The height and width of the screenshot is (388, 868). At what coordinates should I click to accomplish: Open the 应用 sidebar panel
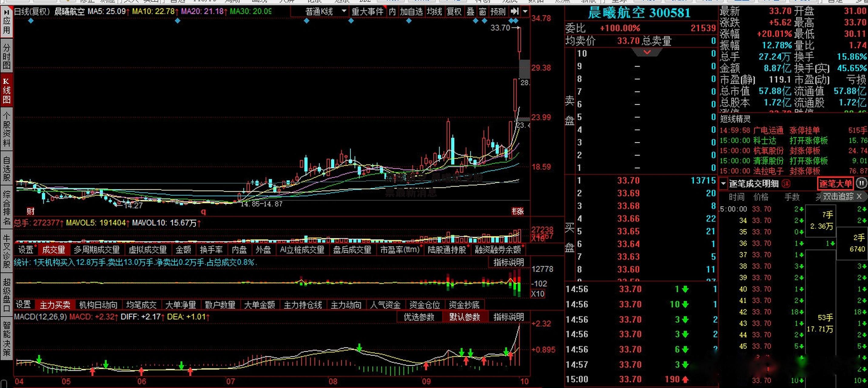[x=6, y=22]
